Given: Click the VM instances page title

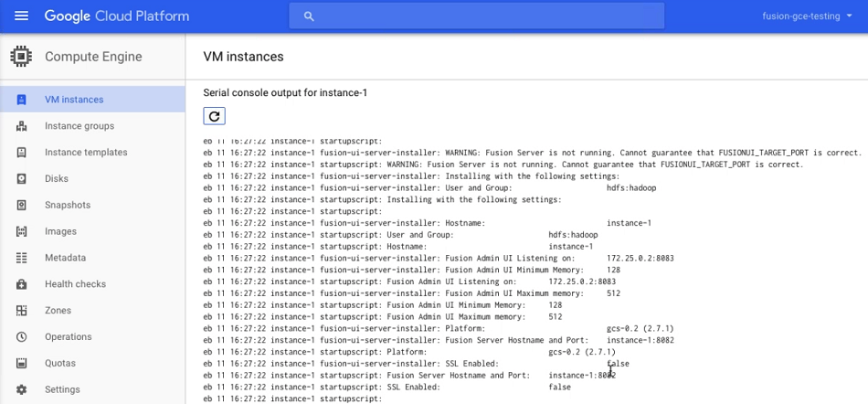Looking at the screenshot, I should coord(244,57).
